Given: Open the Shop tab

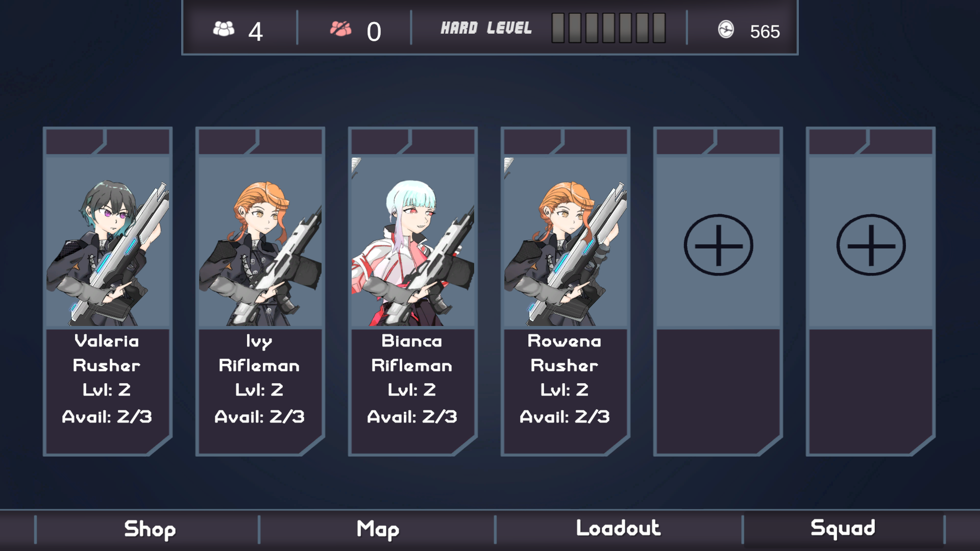Looking at the screenshot, I should click(x=150, y=530).
